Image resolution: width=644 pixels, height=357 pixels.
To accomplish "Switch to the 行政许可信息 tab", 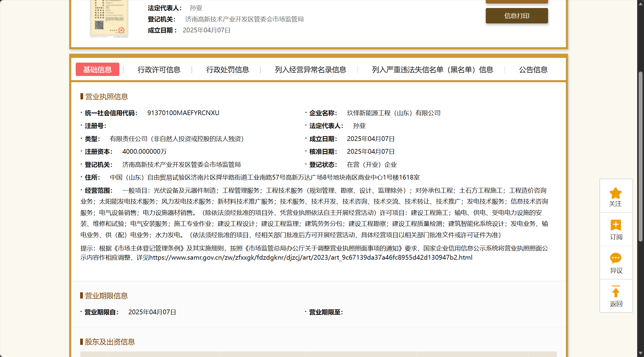I will [159, 70].
